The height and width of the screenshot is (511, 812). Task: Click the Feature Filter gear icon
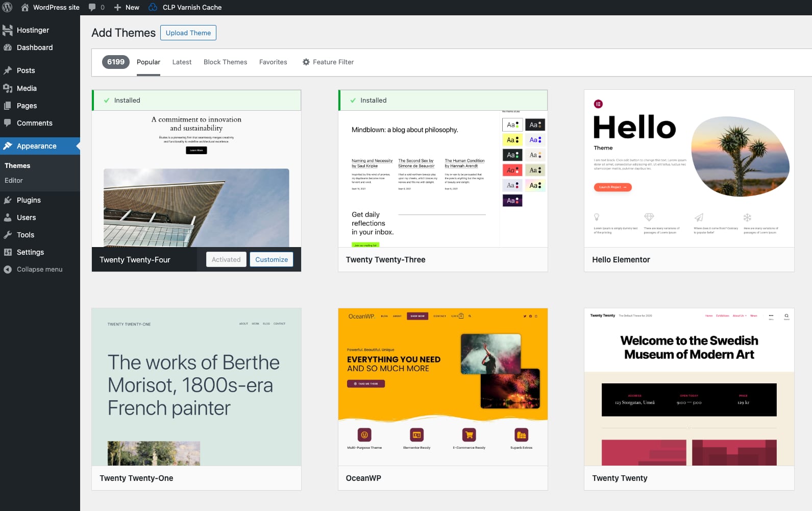pyautogui.click(x=306, y=62)
